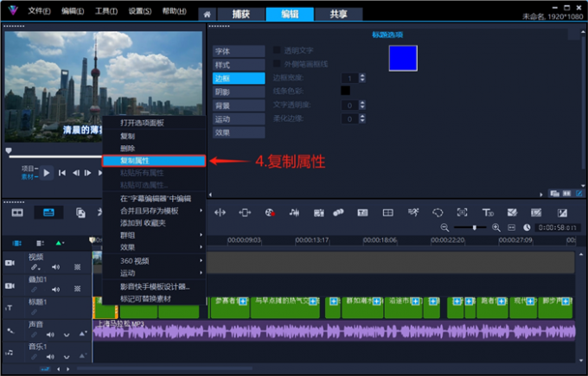This screenshot has width=588, height=376.
Task: Click the 音乐1 track music note icon
Action: point(10,353)
